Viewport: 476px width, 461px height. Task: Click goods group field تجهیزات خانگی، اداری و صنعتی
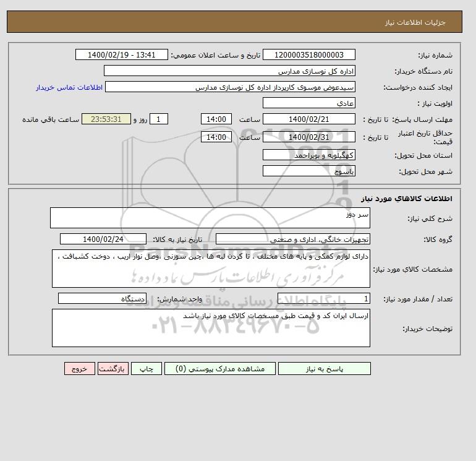pyautogui.click(x=292, y=239)
